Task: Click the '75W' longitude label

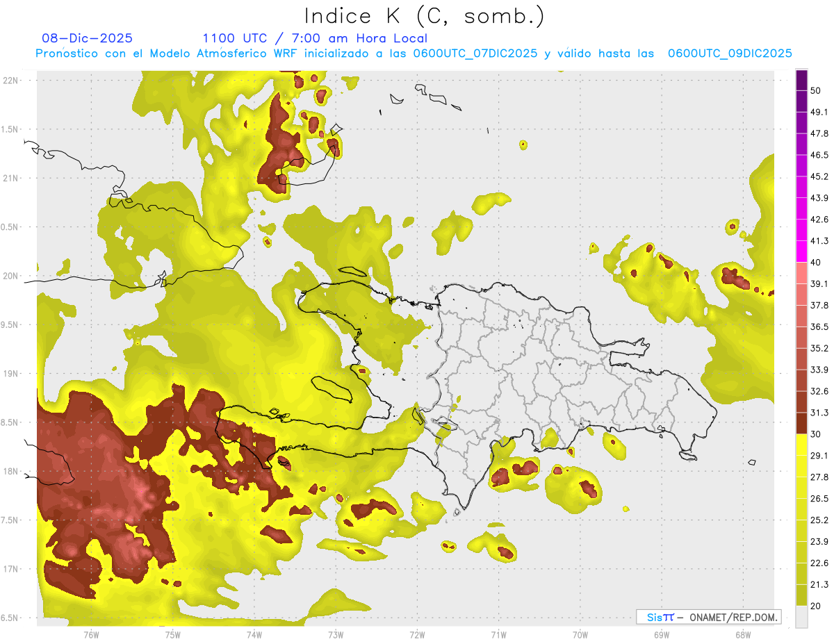Action: pos(172,635)
